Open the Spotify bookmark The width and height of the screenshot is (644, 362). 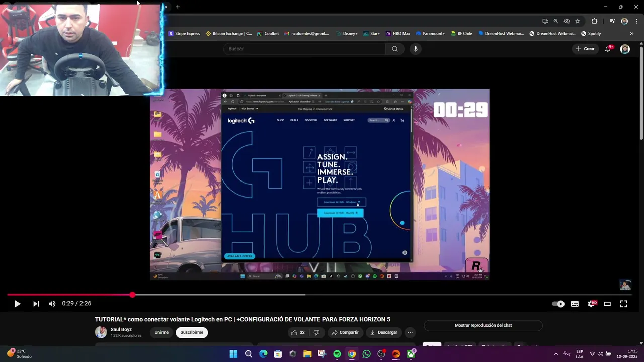click(x=591, y=34)
